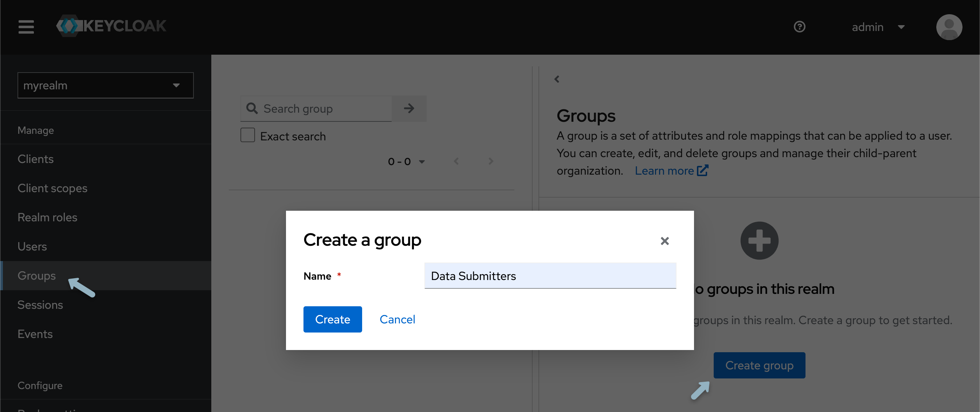Click Create to save the new group
Image resolution: width=980 pixels, height=412 pixels.
pyautogui.click(x=332, y=319)
